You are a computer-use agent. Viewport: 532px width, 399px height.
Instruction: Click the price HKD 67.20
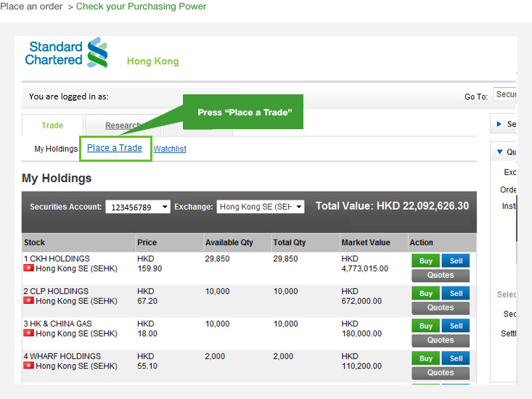(147, 296)
